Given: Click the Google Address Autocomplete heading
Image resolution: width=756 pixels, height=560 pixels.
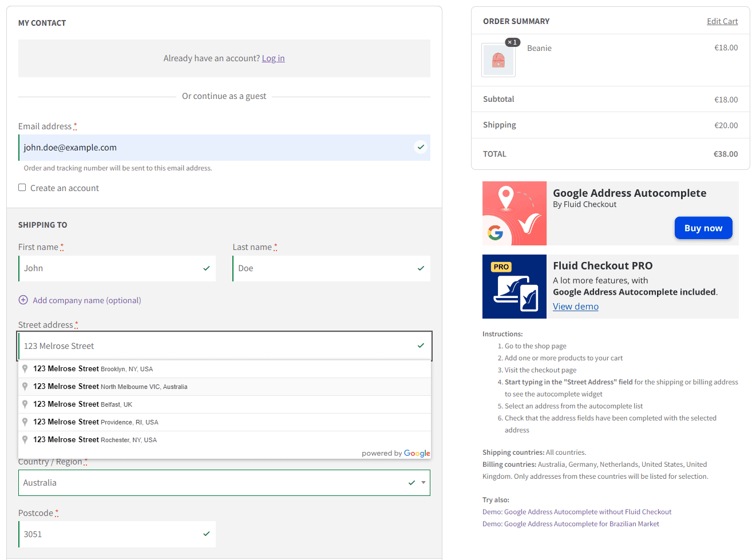Looking at the screenshot, I should coord(630,193).
